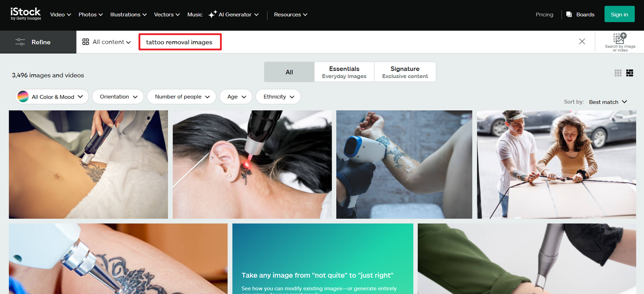Screen dimensions: 644x294
Task: Click the tattoo removal images search field
Action: tap(180, 42)
